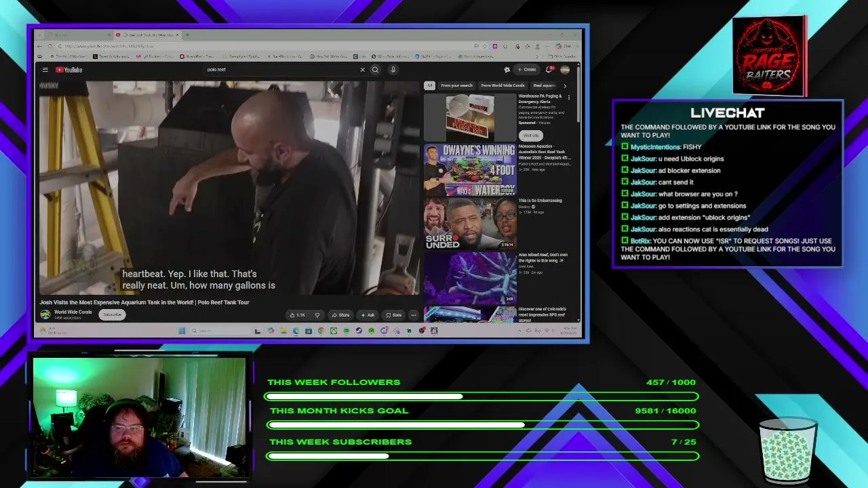Select the 'Reef aquariums' chip
Image resolution: width=868 pixels, height=488 pixels.
coord(545,85)
